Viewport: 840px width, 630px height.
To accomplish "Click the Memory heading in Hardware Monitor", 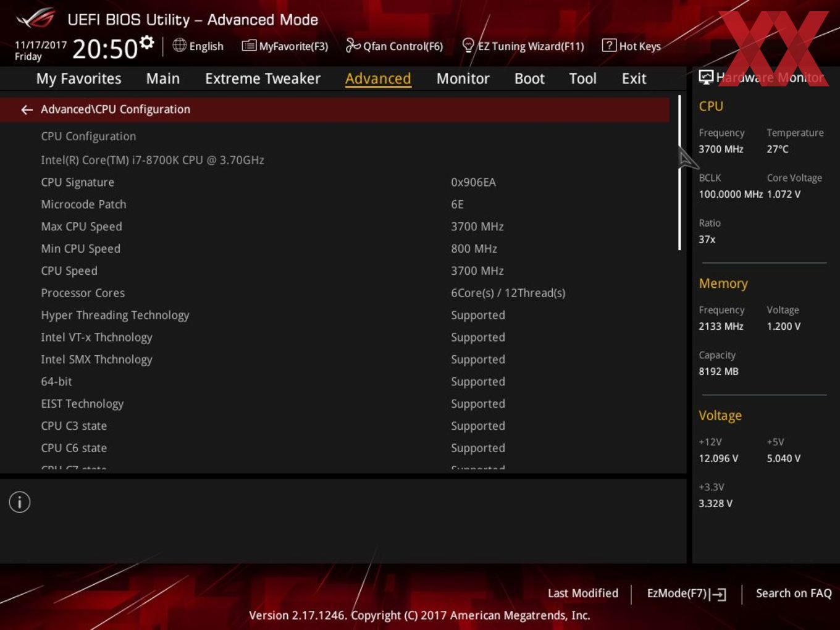I will [723, 283].
